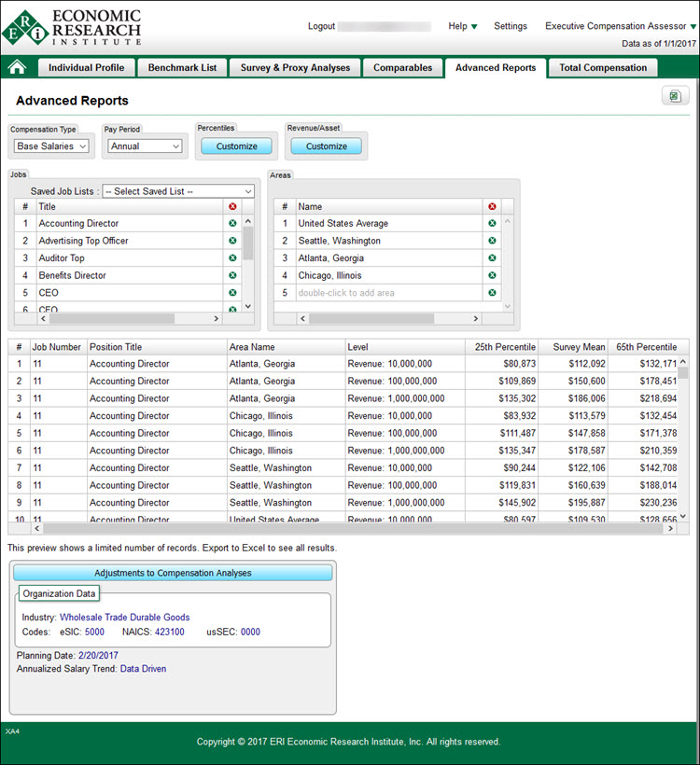Viewport: 700px width, 765px height.
Task: Remove Accounting Director from the jobs list
Action: click(x=232, y=223)
